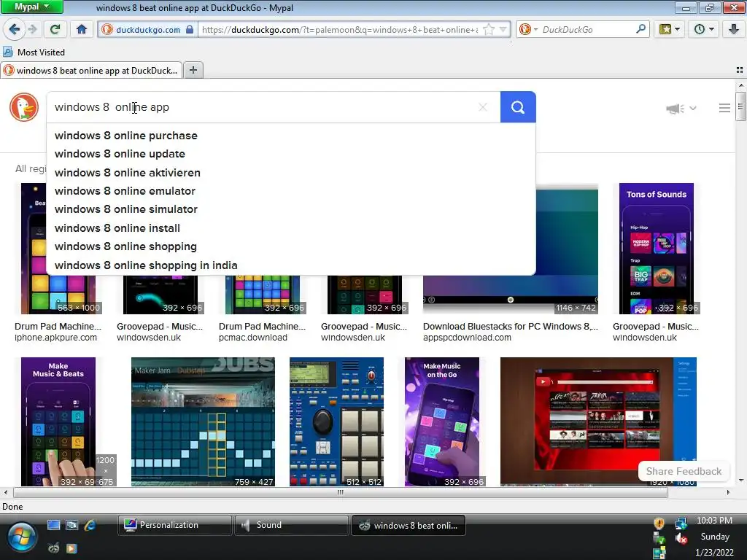This screenshot has height=560, width=747.
Task: Open the DuckDuckGo hamburger menu
Action: click(724, 108)
